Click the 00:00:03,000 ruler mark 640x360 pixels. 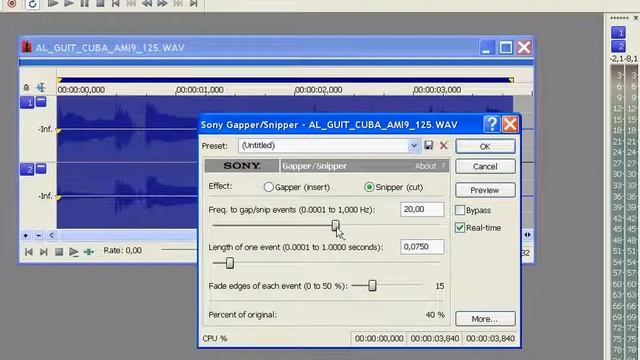click(437, 90)
